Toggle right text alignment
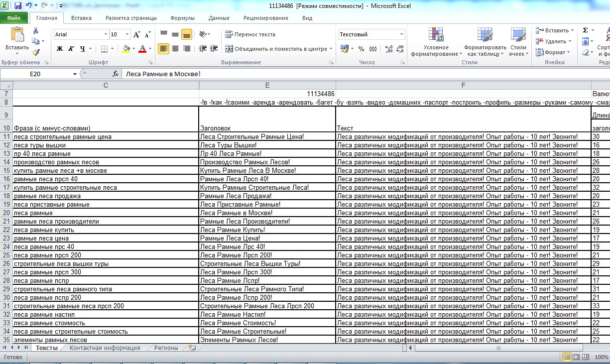Screen dimensions: 610x364 (187, 49)
